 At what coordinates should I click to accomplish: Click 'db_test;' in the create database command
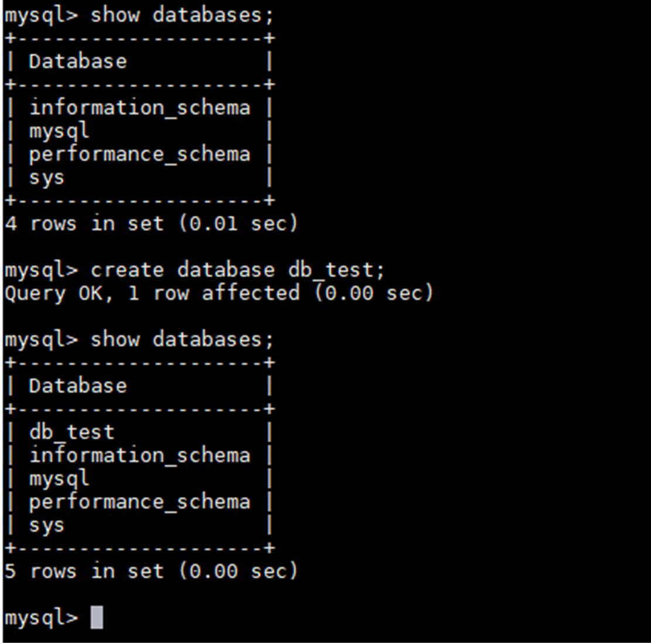point(336,270)
